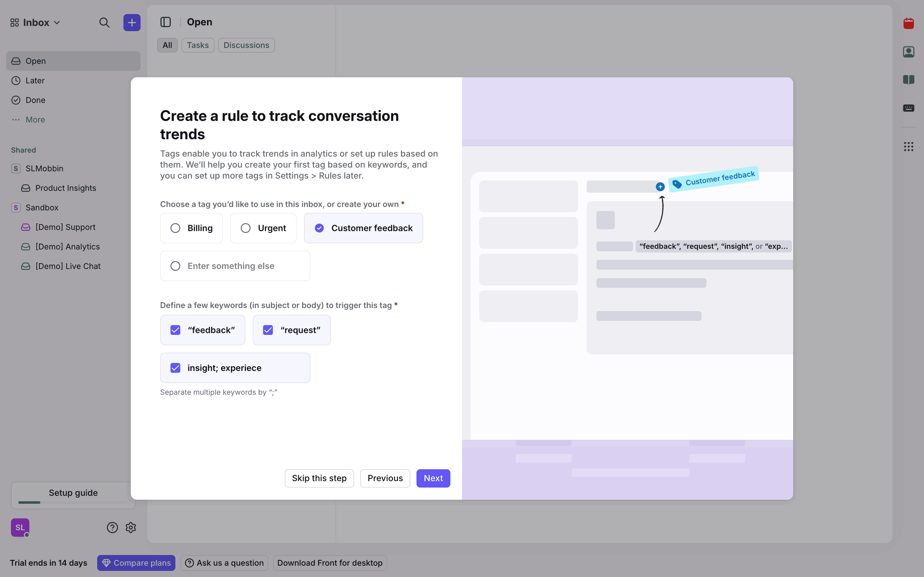Image resolution: width=924 pixels, height=577 pixels.
Task: Toggle the sidebar panel icon
Action: 165,22
